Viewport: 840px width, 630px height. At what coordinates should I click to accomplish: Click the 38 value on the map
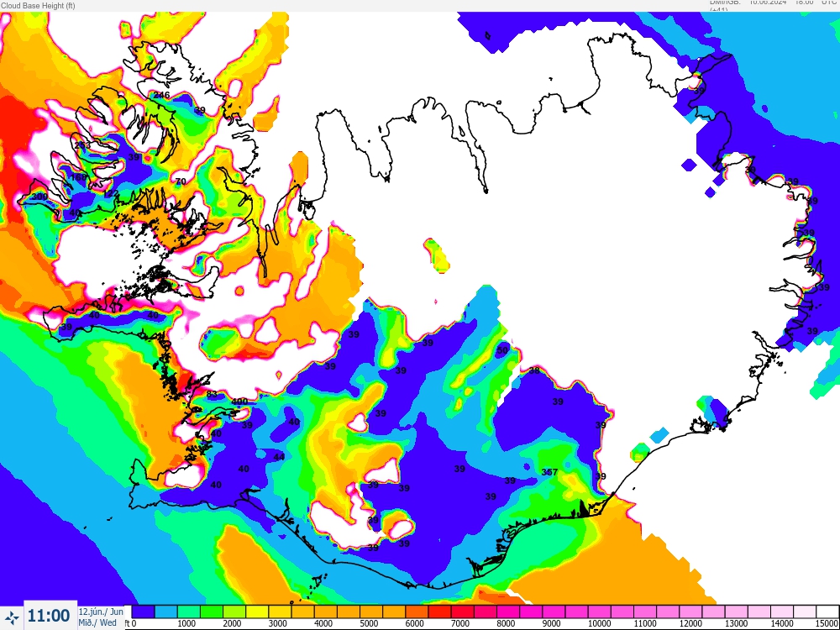pyautogui.click(x=534, y=370)
